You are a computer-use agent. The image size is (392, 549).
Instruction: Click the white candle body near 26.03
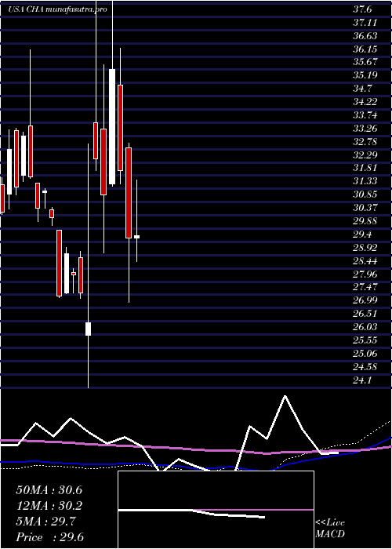[x=88, y=329]
